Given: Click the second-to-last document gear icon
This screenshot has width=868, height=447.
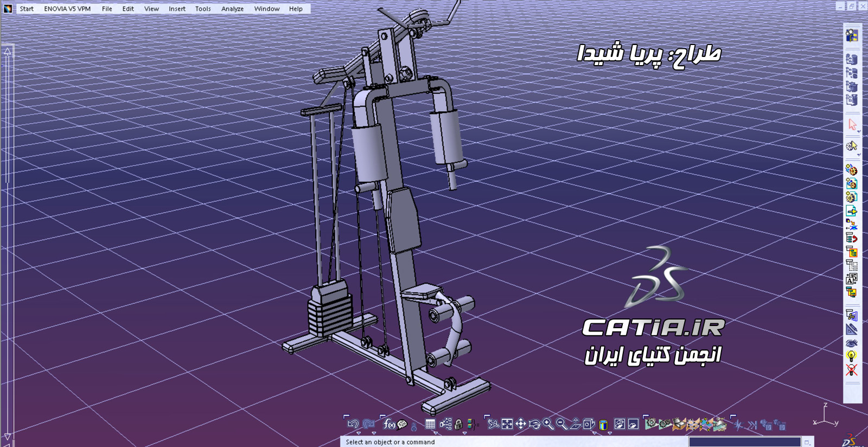Looking at the screenshot, I should (766, 425).
